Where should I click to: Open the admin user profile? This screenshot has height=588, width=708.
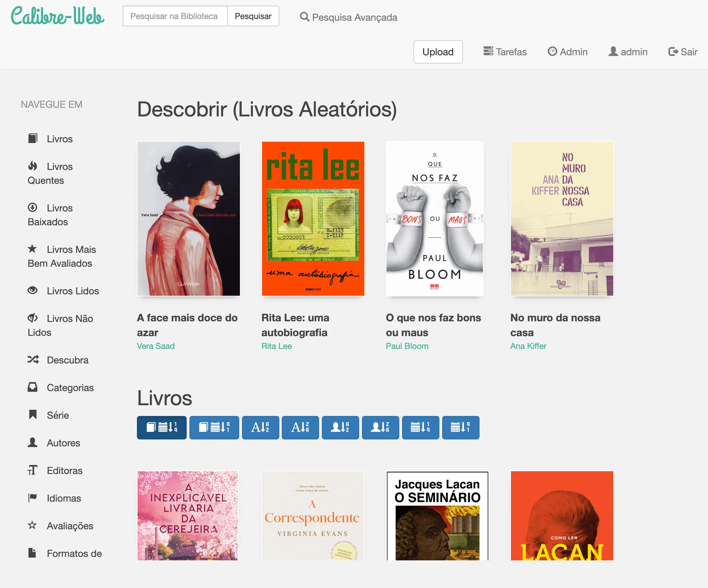coord(628,52)
